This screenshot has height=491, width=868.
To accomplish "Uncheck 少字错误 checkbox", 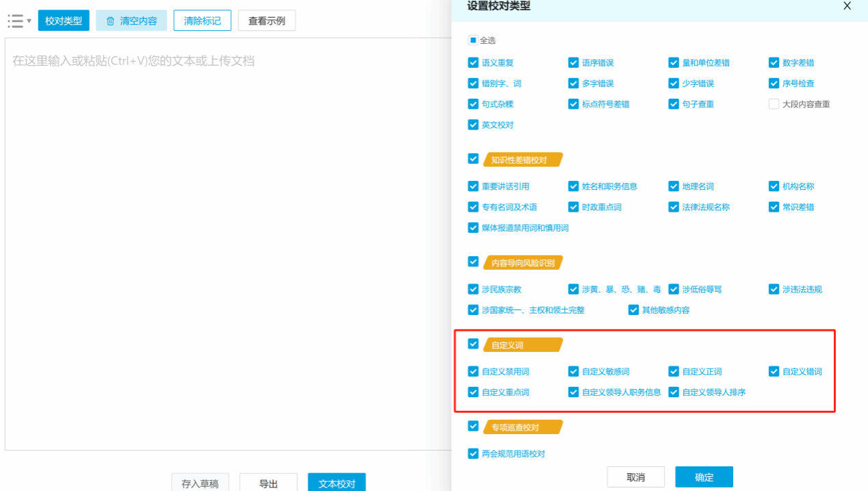I will [674, 84].
